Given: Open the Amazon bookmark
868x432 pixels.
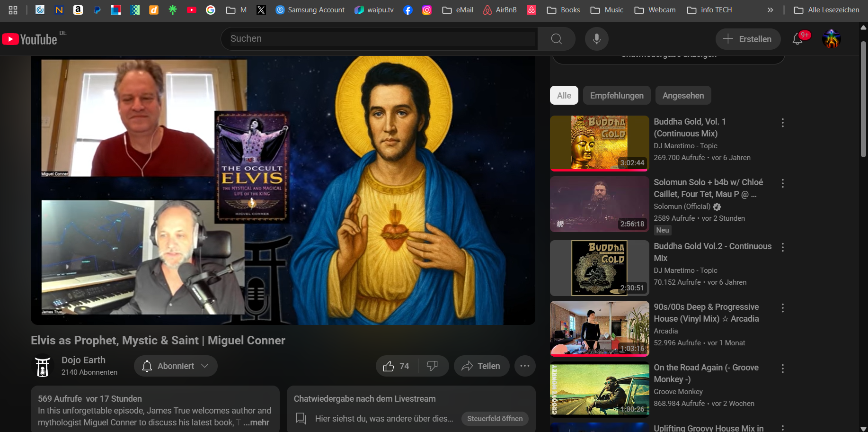Looking at the screenshot, I should [78, 10].
